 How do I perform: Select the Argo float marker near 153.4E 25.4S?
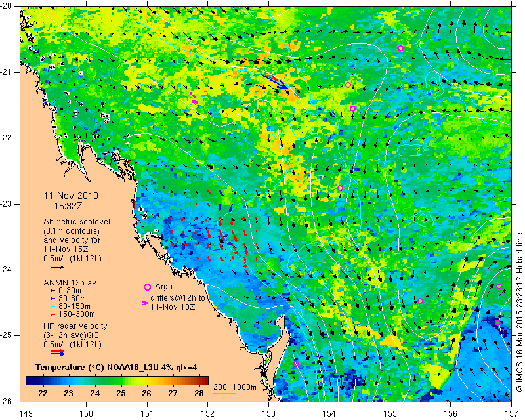(x=296, y=364)
